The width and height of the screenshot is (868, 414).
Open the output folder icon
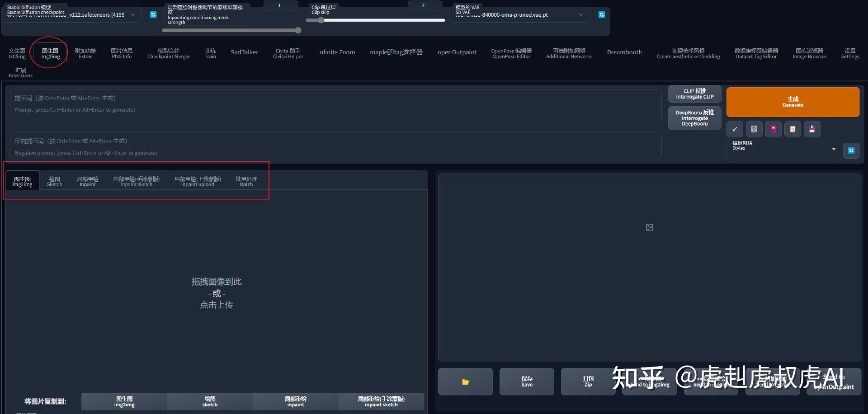pyautogui.click(x=465, y=381)
